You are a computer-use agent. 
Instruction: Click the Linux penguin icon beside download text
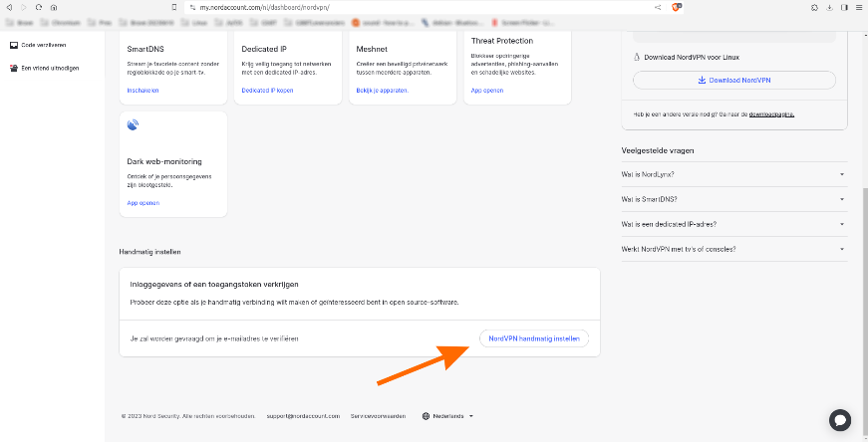tap(637, 57)
